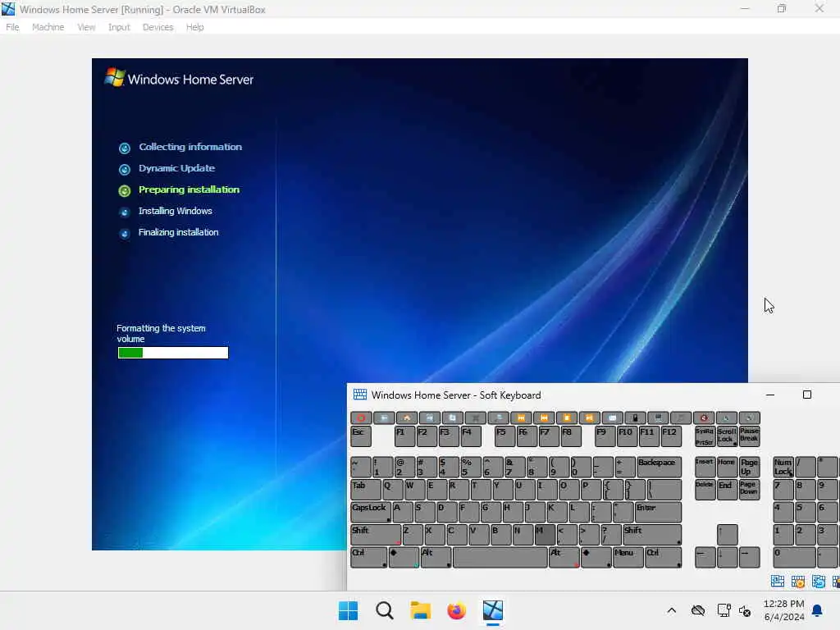Open the View menu
840x630 pixels.
86,27
